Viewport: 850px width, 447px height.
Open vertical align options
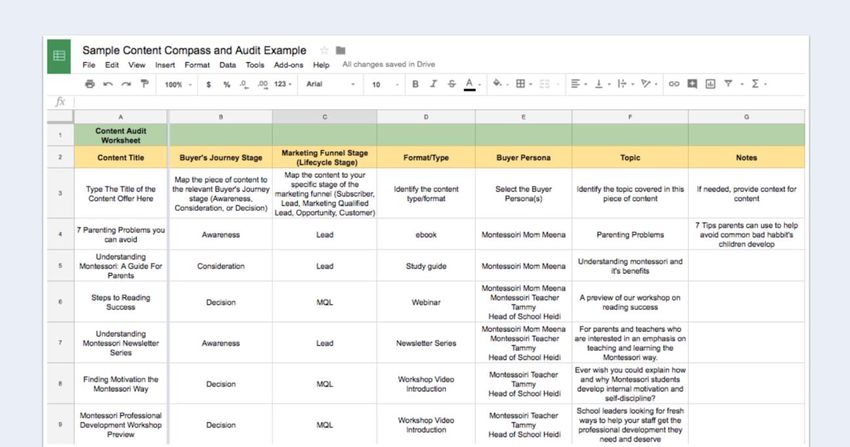coord(599,83)
